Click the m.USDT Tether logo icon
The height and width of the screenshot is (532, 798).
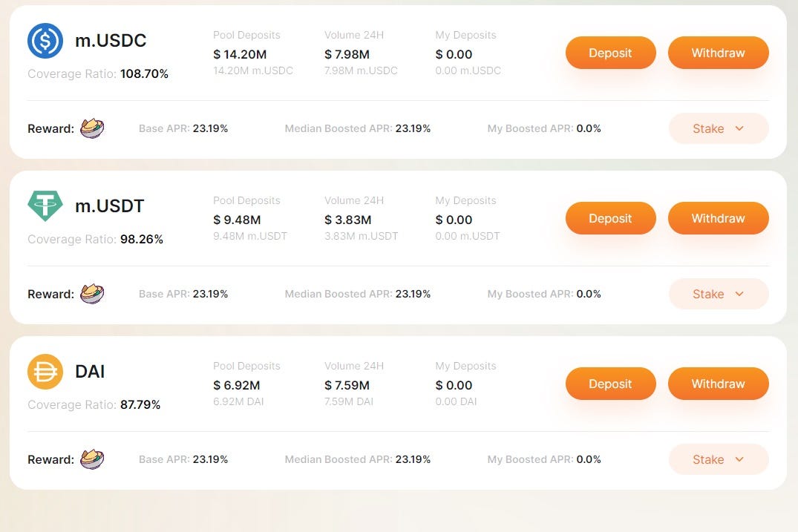tap(45, 206)
